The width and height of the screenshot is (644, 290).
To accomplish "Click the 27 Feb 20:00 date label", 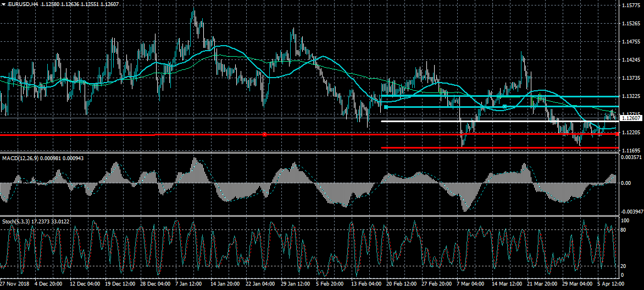I will click(x=437, y=284).
